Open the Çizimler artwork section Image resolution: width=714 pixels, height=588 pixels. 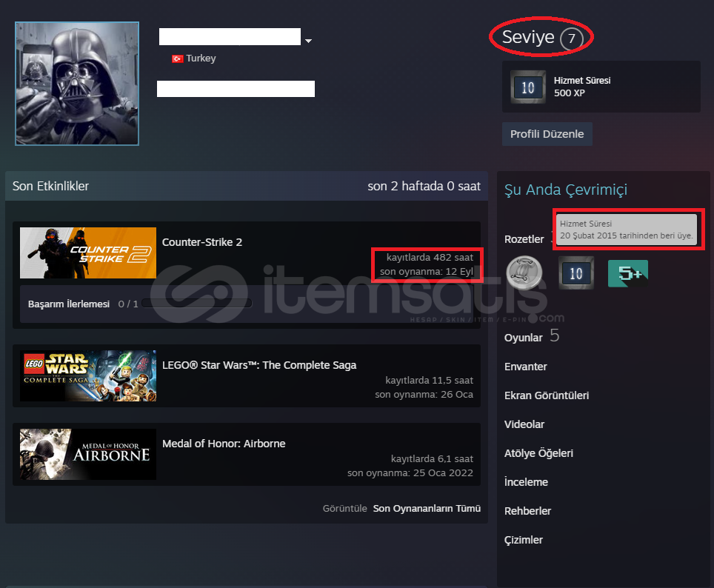523,540
